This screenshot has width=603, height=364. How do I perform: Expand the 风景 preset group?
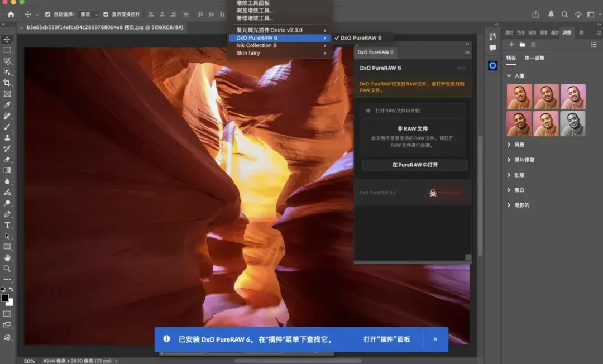point(509,145)
